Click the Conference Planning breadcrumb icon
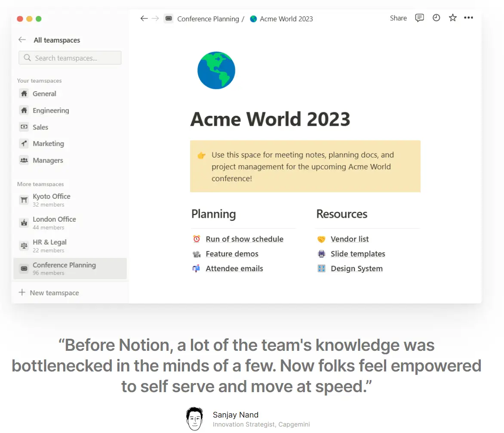The height and width of the screenshot is (433, 504). pyautogui.click(x=169, y=19)
